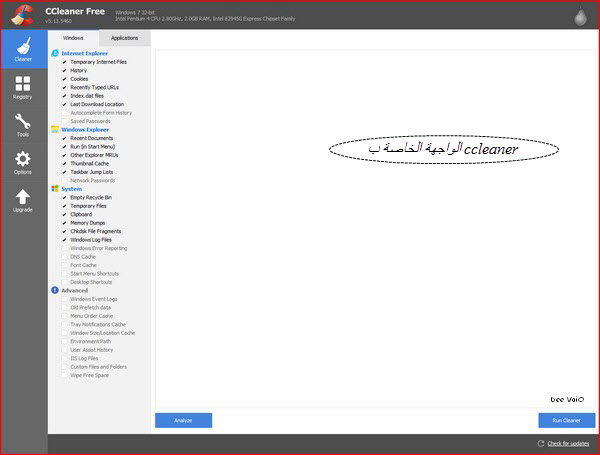Select the Windows Explorer category heading
The image size is (600, 455).
click(85, 129)
